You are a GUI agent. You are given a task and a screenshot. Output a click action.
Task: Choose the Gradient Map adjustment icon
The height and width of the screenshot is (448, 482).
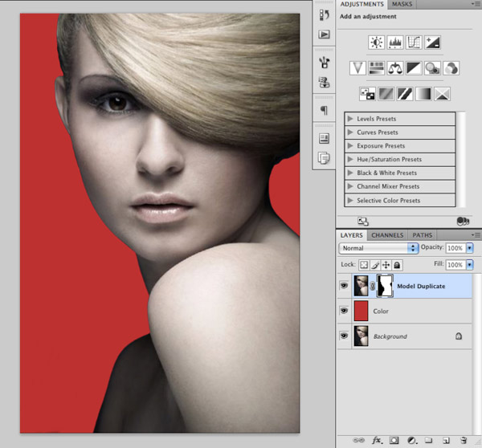pyautogui.click(x=423, y=94)
